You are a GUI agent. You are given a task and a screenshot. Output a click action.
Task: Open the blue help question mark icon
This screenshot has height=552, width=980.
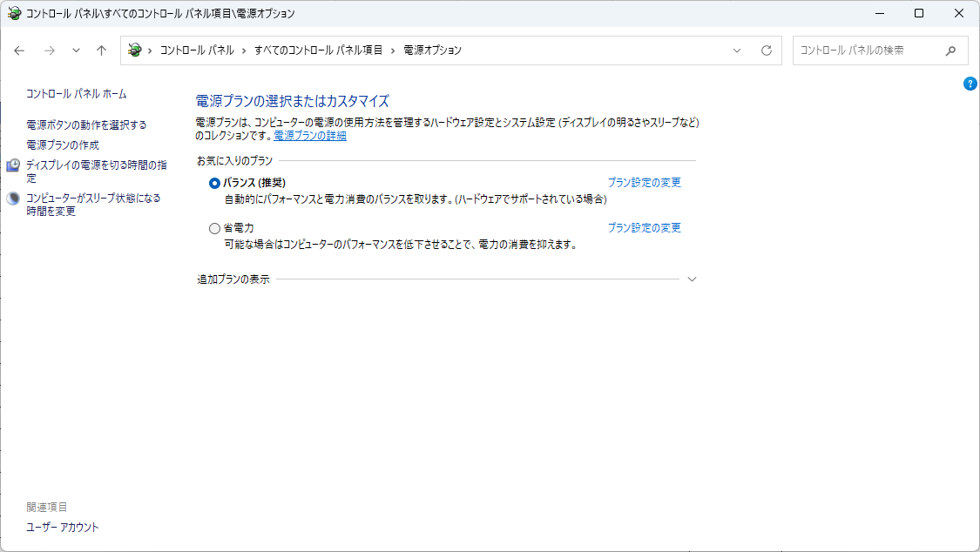[x=970, y=84]
